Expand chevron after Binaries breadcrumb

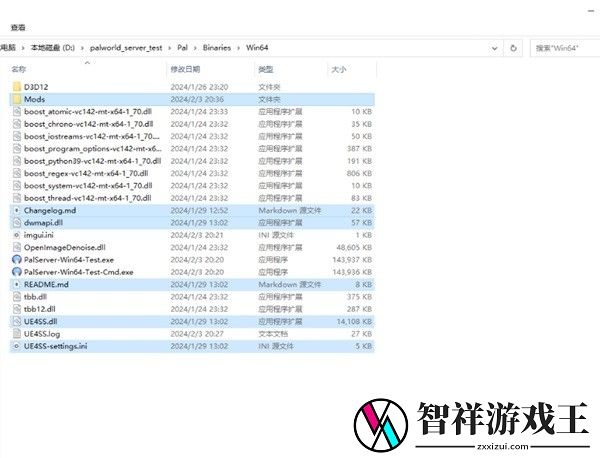(238, 48)
